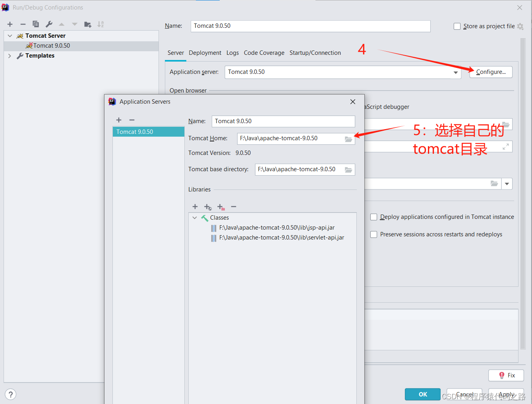Expand Templates tree node
This screenshot has width=532, height=404.
[x=10, y=56]
